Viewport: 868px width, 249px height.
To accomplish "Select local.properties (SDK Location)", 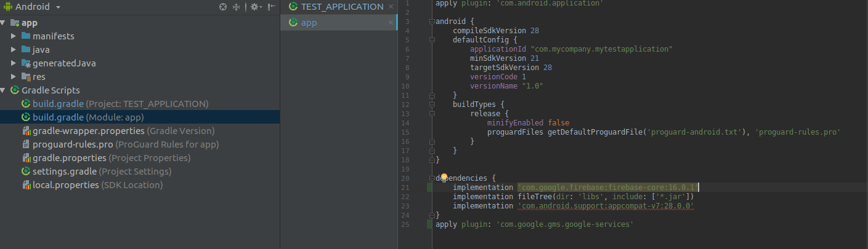I will click(x=98, y=185).
